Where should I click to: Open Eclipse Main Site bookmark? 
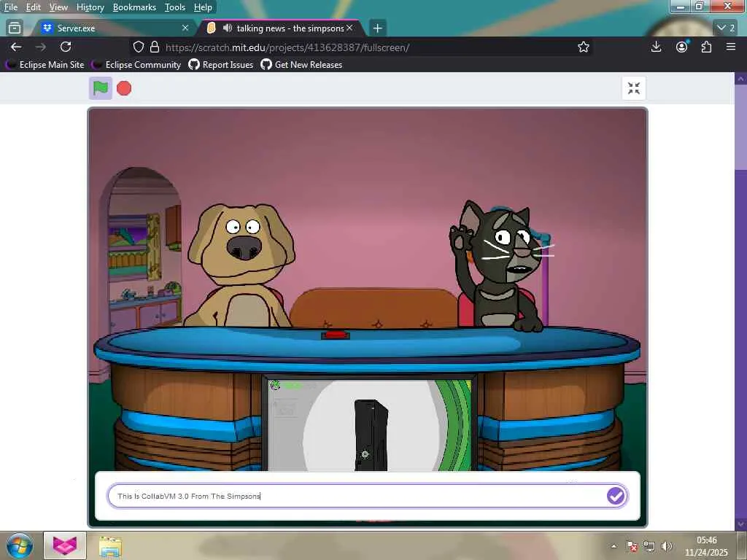pyautogui.click(x=45, y=65)
